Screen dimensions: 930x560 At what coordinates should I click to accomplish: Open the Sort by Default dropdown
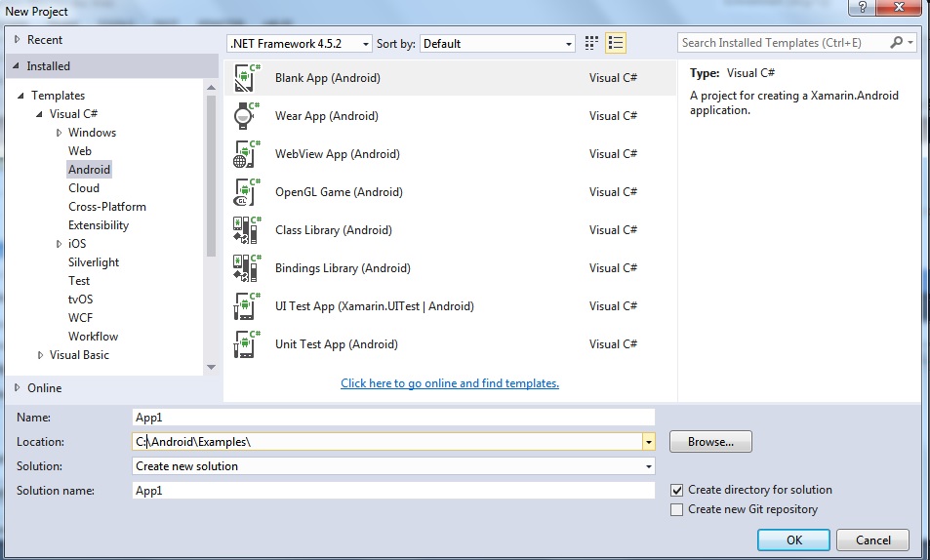click(498, 44)
